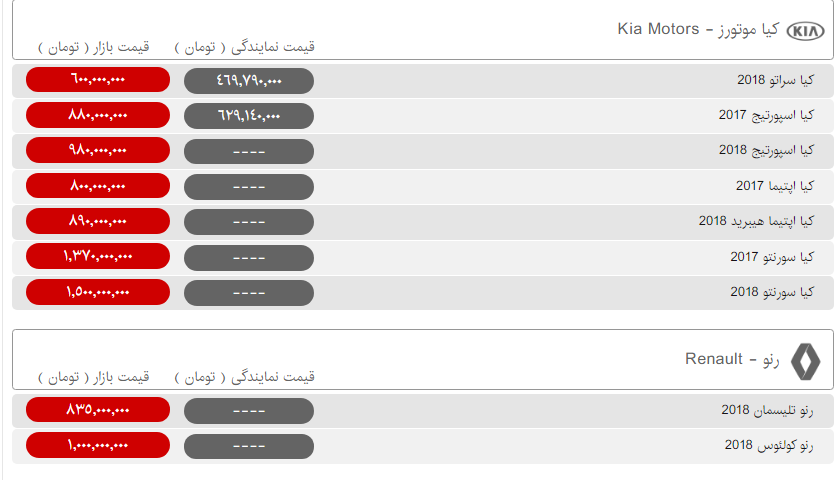The image size is (838, 480).
Task: Click the Kia Sportage 2017 gray dealer price
Action: click(x=249, y=116)
